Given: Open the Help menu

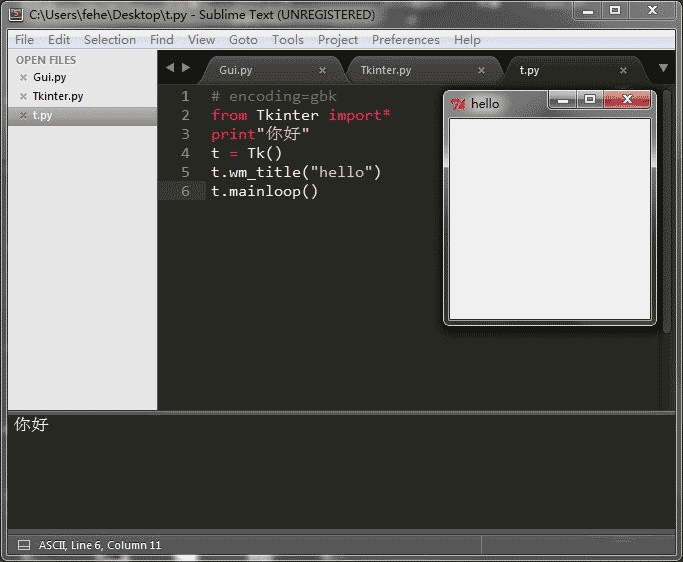Looking at the screenshot, I should click(467, 40).
